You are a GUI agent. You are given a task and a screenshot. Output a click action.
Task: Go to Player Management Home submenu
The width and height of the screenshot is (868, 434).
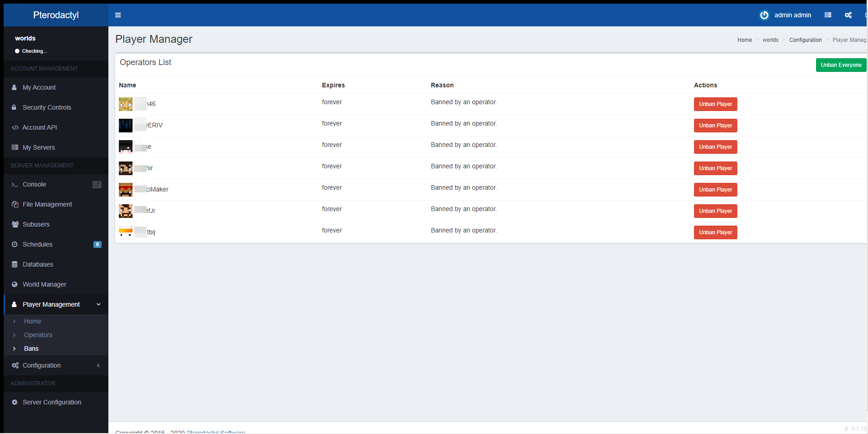pos(32,321)
